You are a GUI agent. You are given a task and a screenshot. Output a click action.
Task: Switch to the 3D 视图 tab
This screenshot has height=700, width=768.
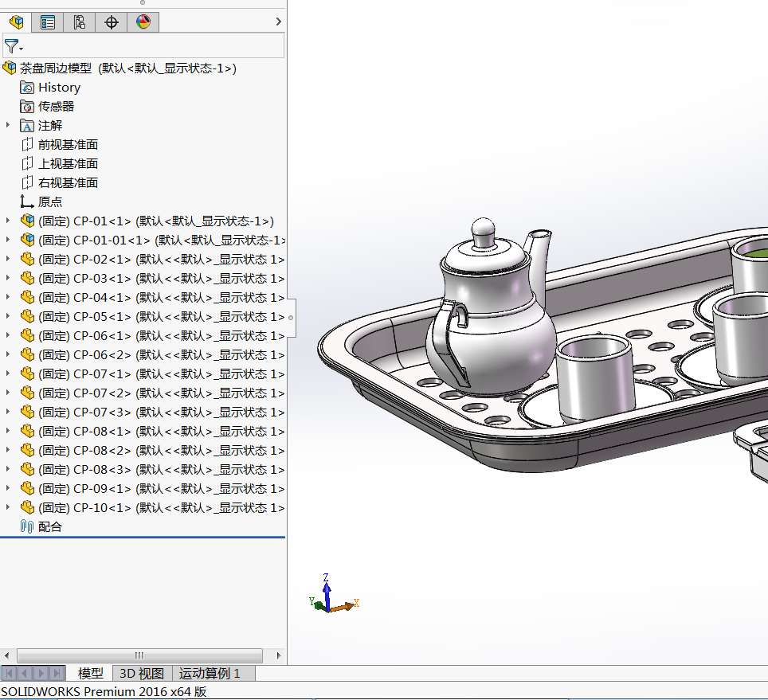tap(142, 674)
